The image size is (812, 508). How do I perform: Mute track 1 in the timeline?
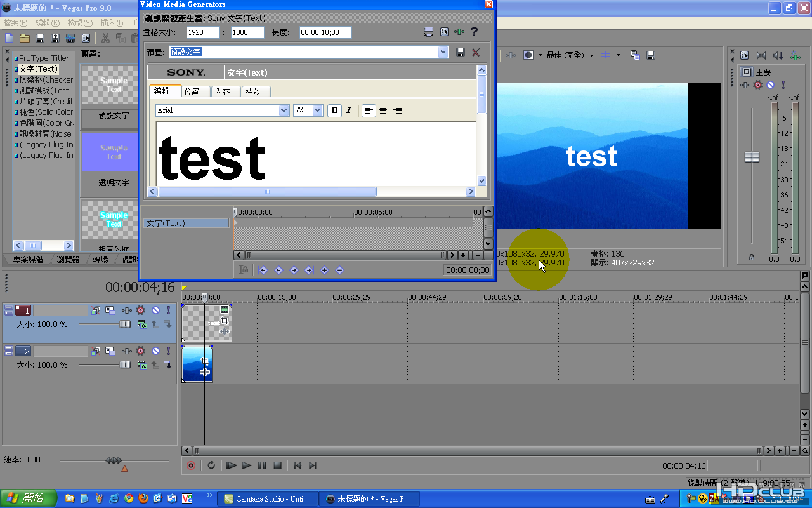pos(155,311)
